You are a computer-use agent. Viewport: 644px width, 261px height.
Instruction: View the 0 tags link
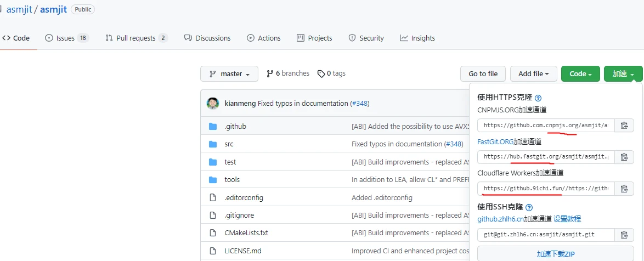331,73
